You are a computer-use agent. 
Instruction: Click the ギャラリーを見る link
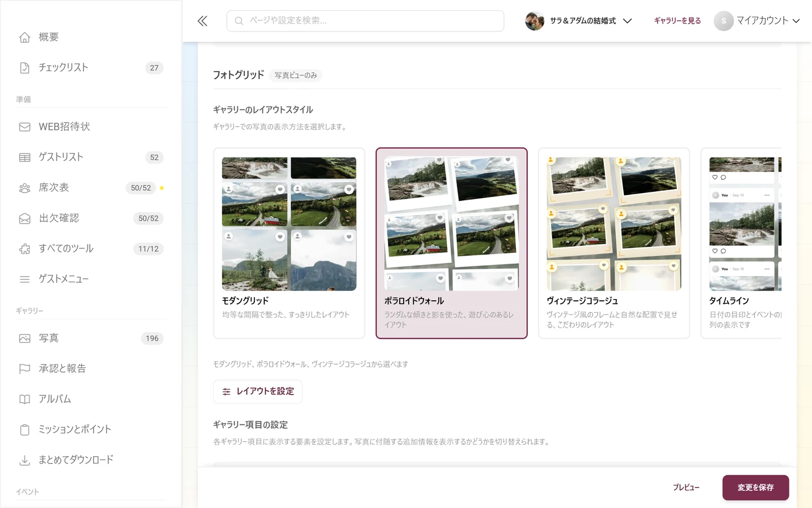(677, 21)
